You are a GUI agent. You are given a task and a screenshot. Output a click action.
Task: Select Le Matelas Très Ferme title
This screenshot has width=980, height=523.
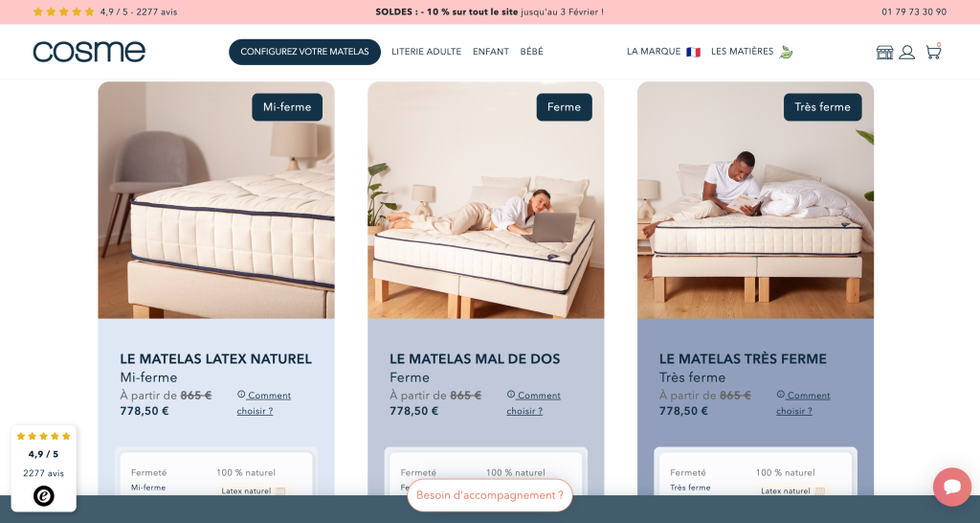pyautogui.click(x=743, y=359)
